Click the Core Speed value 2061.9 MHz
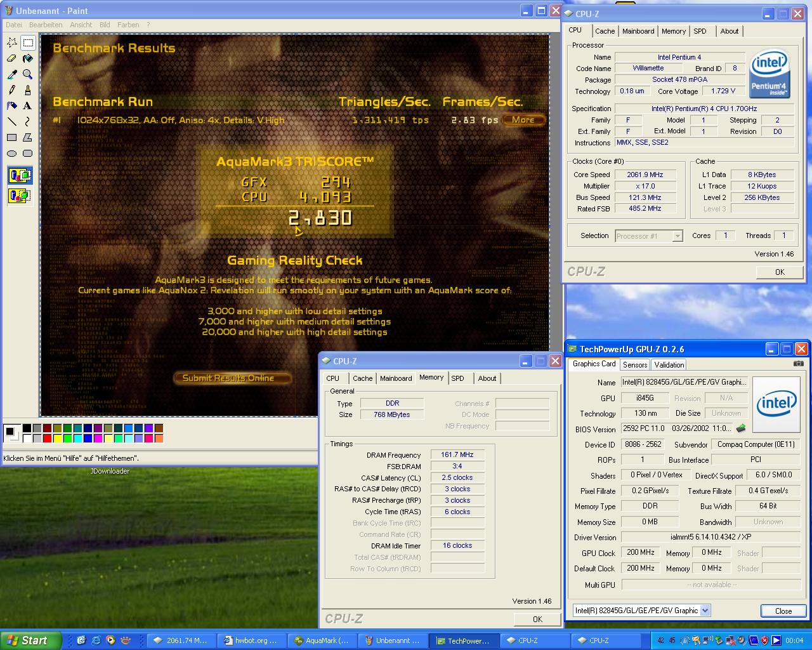The width and height of the screenshot is (812, 650). coord(645,175)
